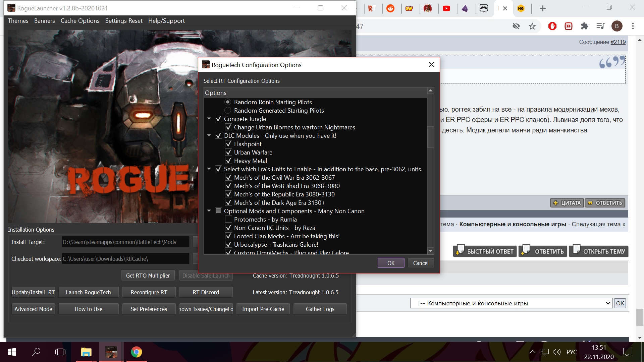Screen dimensions: 644x362
Task: Open Task View on the taskbar
Action: [60, 352]
